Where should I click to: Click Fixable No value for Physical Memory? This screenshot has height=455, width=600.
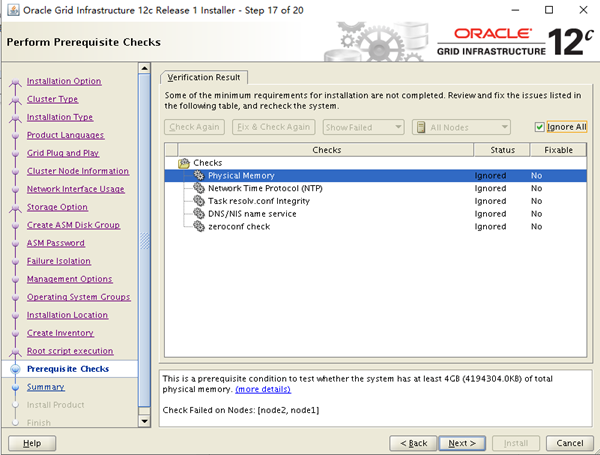(x=536, y=175)
